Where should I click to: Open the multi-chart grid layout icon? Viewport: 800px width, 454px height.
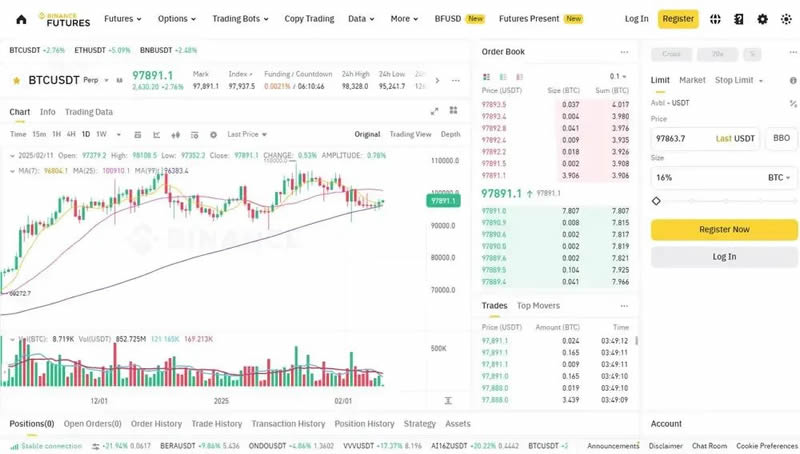point(453,110)
